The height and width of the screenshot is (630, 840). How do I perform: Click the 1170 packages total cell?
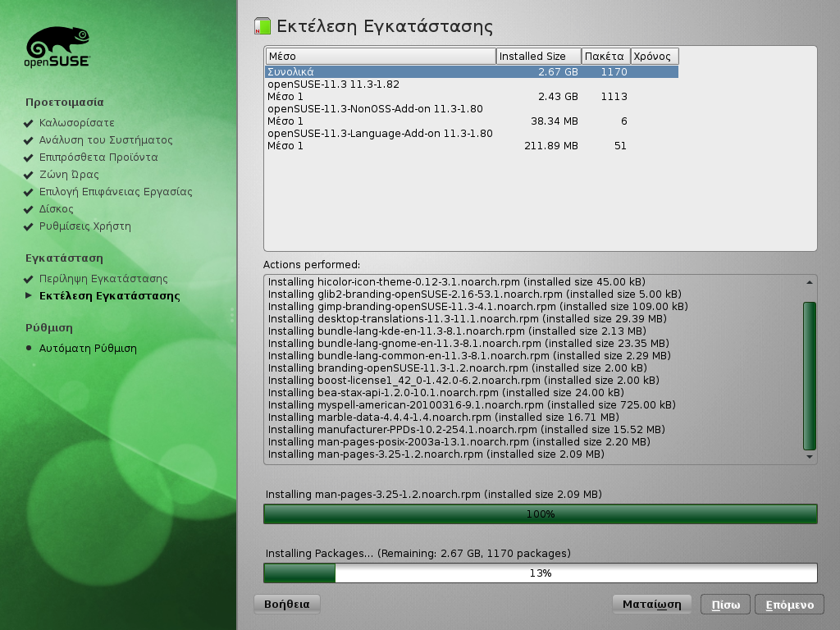click(x=614, y=72)
